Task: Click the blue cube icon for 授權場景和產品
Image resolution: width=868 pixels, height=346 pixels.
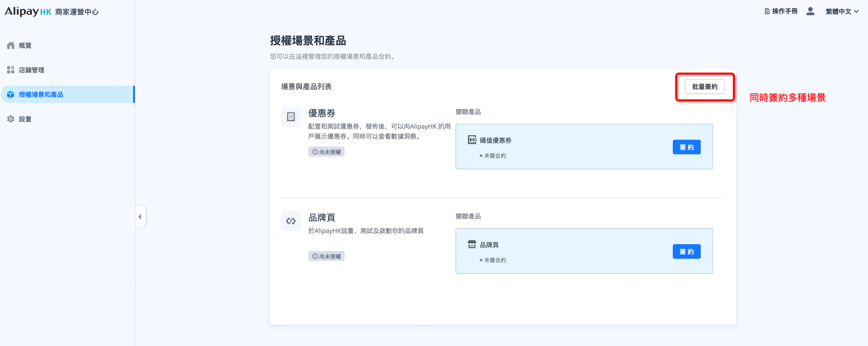Action: click(11, 94)
